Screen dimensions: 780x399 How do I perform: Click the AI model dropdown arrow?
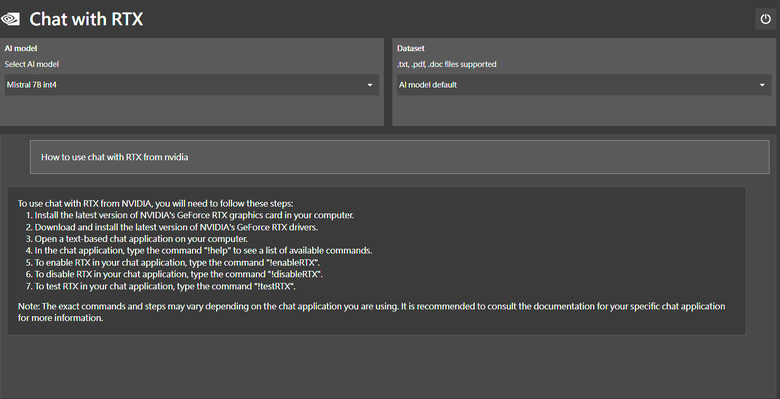click(370, 85)
